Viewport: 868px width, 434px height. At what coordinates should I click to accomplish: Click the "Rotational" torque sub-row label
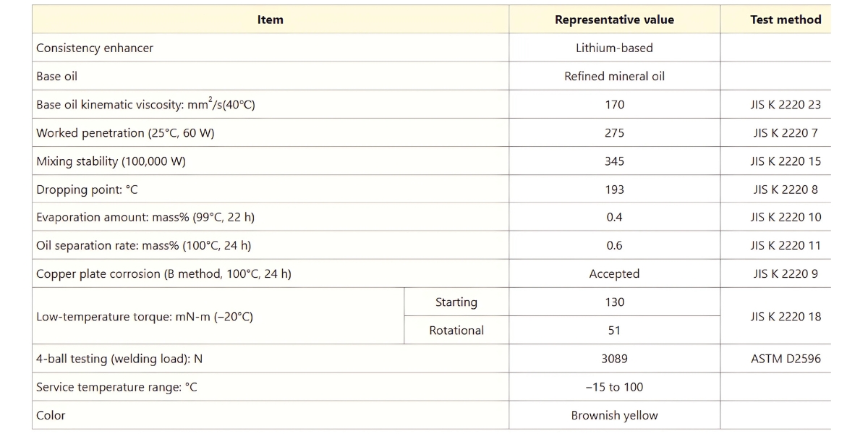click(x=456, y=331)
